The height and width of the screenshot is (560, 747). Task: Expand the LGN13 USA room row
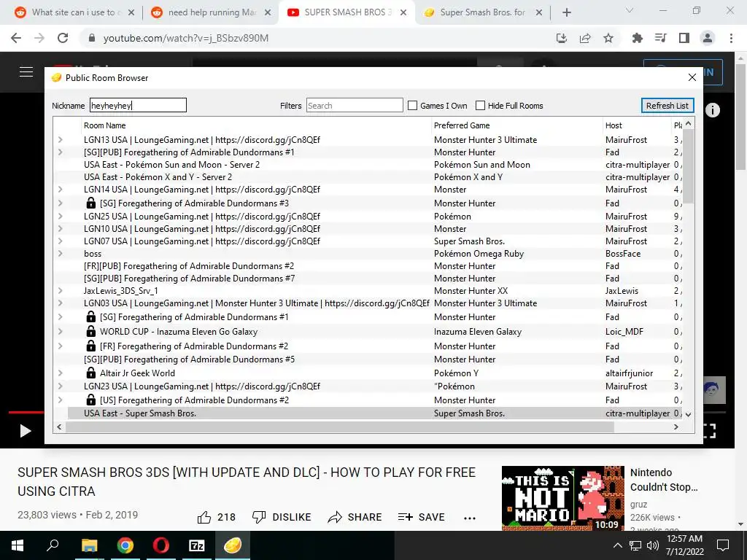tap(60, 139)
